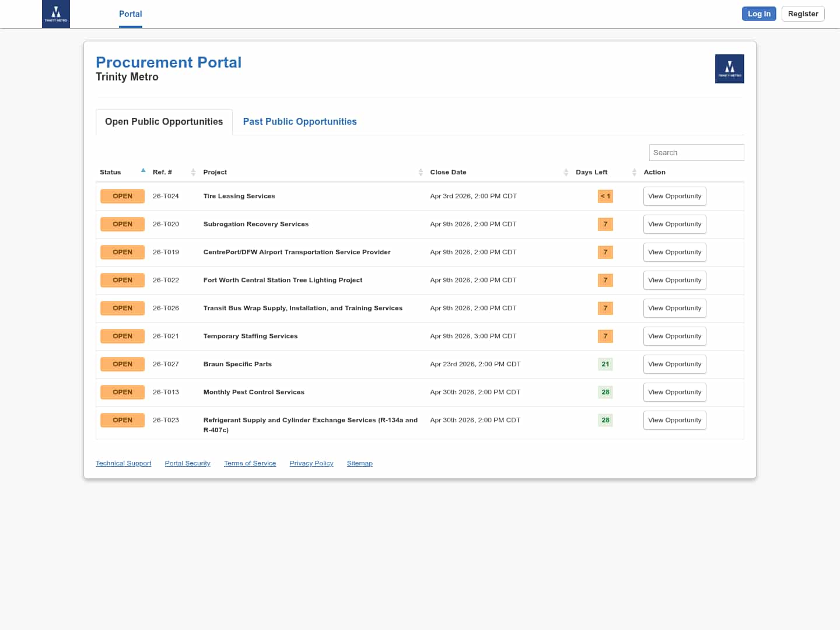Switch to Past Public Opportunities tab
The image size is (840, 630).
tap(300, 122)
